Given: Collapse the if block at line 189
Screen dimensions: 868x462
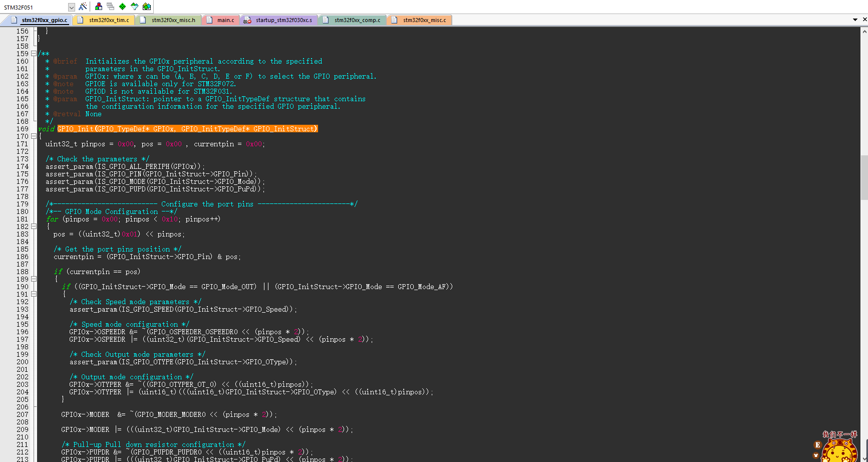Looking at the screenshot, I should [x=34, y=279].
